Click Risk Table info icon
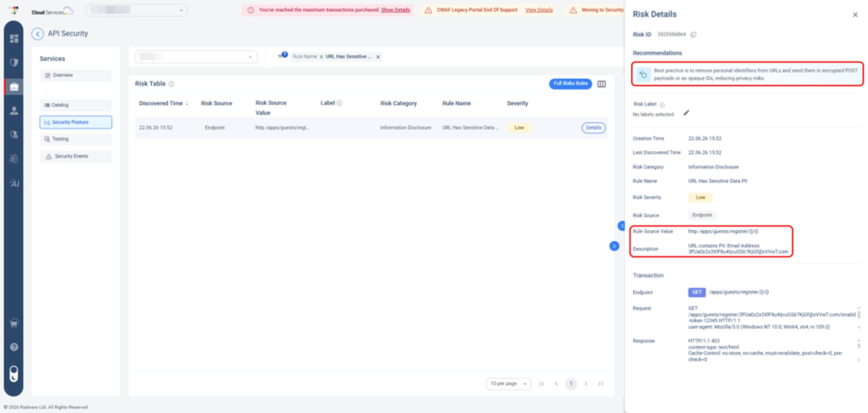Screen dimensions: 868x413 click(x=172, y=84)
